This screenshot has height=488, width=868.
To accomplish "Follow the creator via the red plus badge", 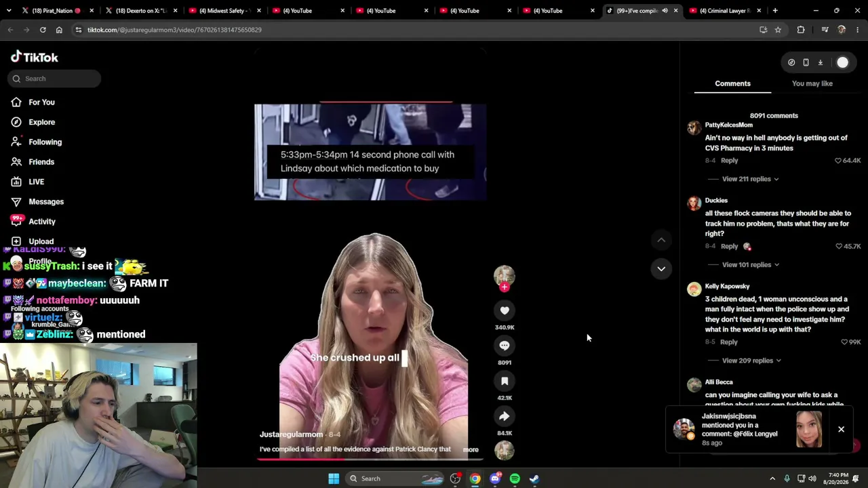I will click(504, 287).
